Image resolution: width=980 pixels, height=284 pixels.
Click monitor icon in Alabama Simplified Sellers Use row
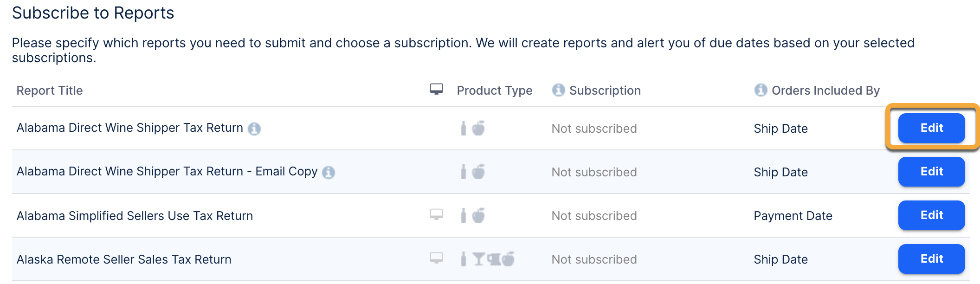tap(436, 214)
